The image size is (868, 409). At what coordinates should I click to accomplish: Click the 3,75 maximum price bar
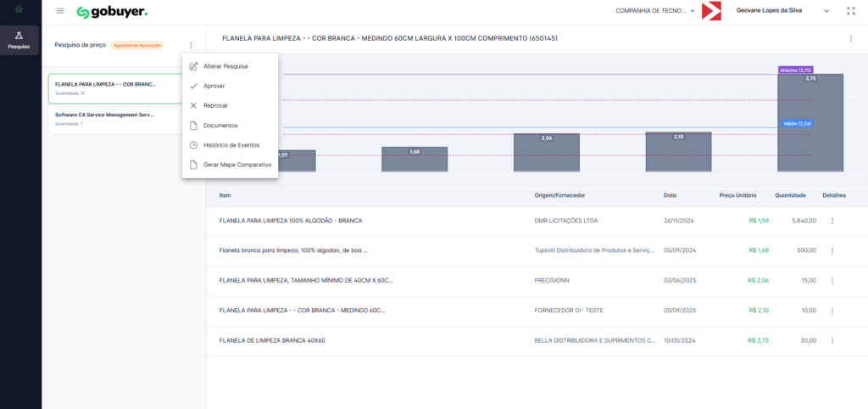click(810, 121)
